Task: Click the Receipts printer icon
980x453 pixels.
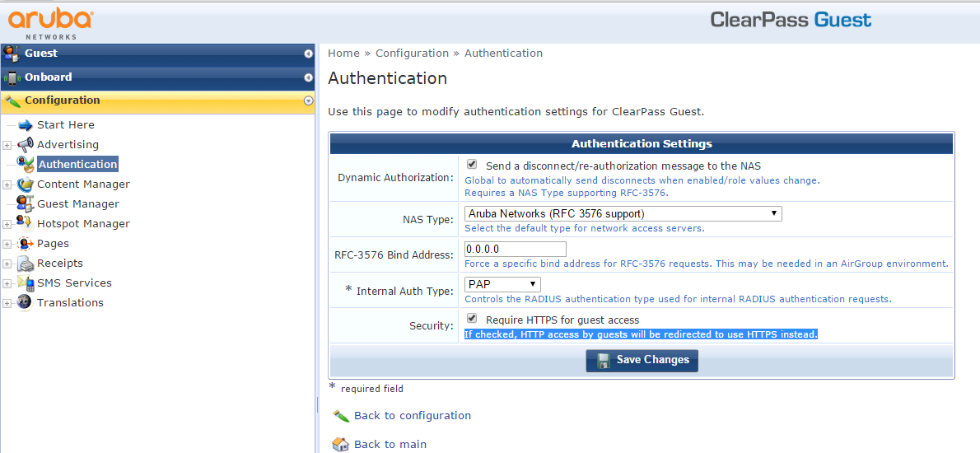Action: [x=25, y=263]
